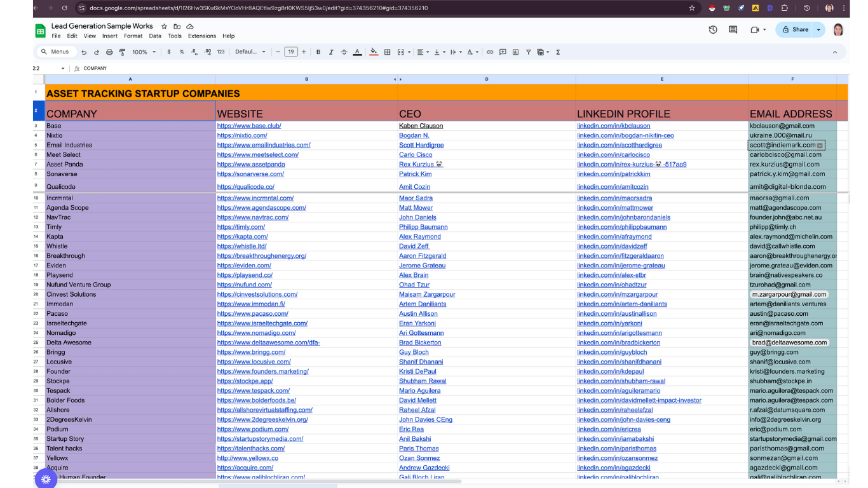Open the Extensions menu
This screenshot has width=868, height=488.
point(202,36)
